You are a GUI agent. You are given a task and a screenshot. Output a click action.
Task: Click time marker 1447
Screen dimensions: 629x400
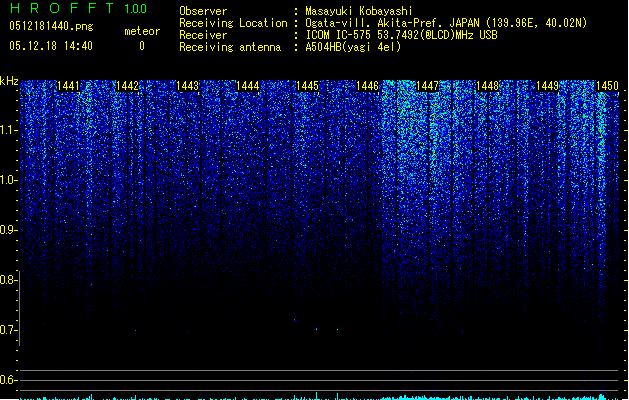428,86
